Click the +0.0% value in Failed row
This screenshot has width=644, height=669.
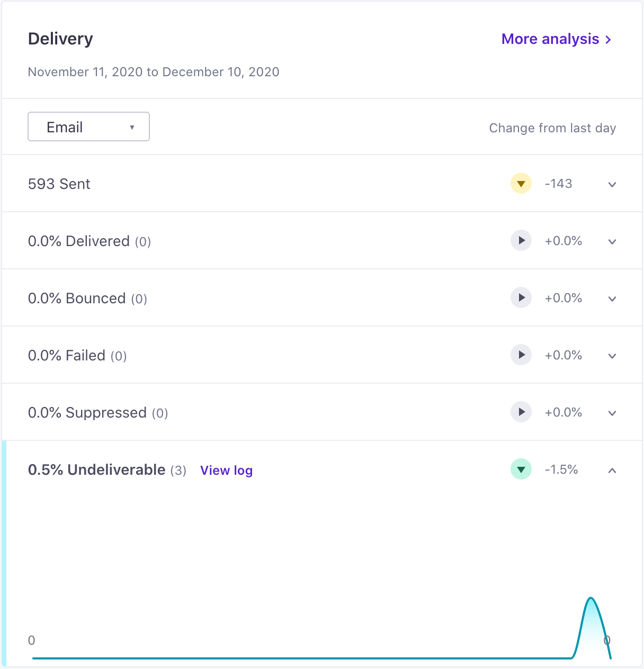(563, 355)
